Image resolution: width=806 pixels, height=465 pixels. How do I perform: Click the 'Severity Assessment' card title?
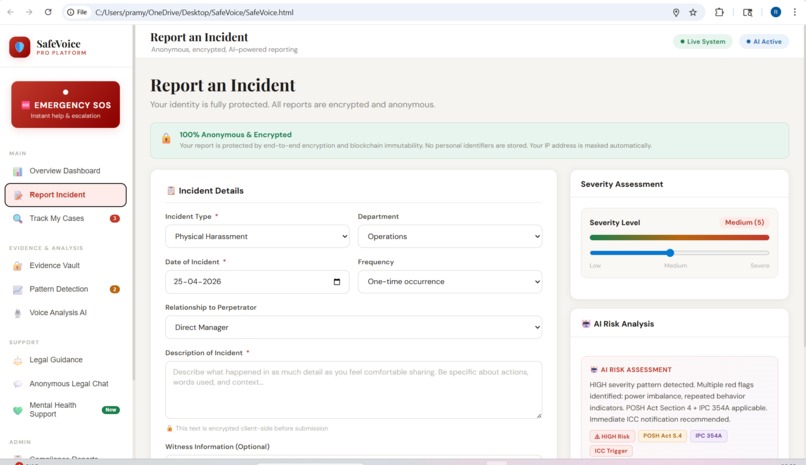click(622, 184)
